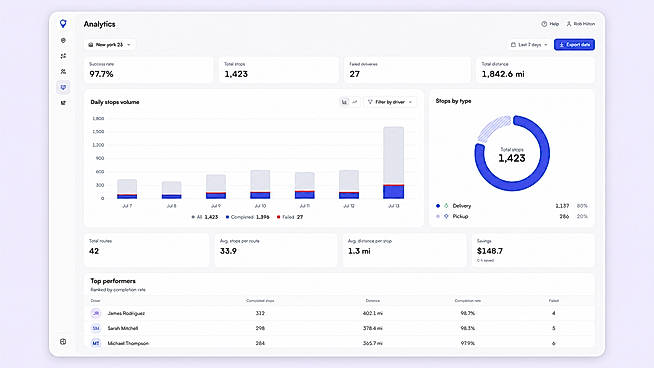654x368 pixels.
Task: Open the Rob Hilton account menu
Action: 581,24
